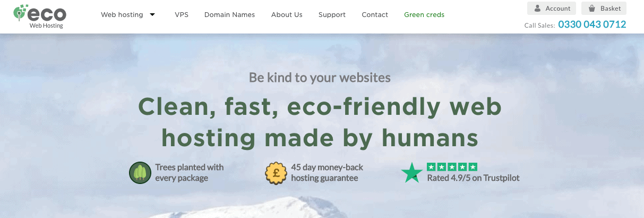Open the Basket button

tap(604, 9)
